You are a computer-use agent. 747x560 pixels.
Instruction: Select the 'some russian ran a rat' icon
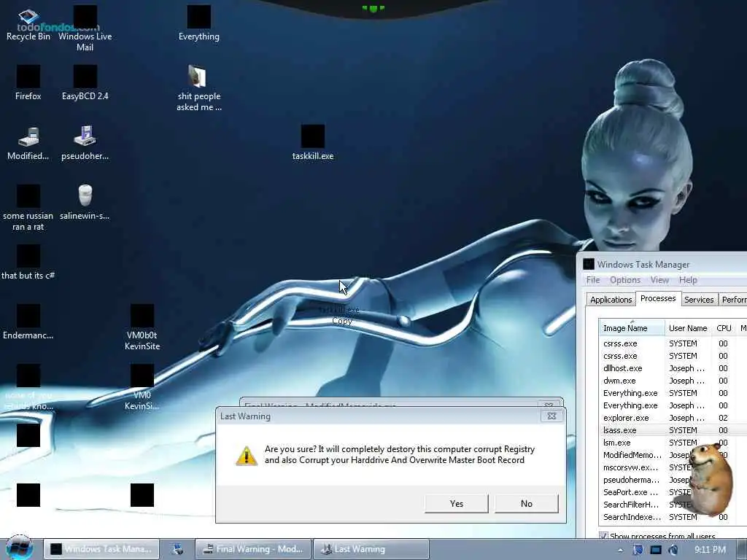(28, 209)
